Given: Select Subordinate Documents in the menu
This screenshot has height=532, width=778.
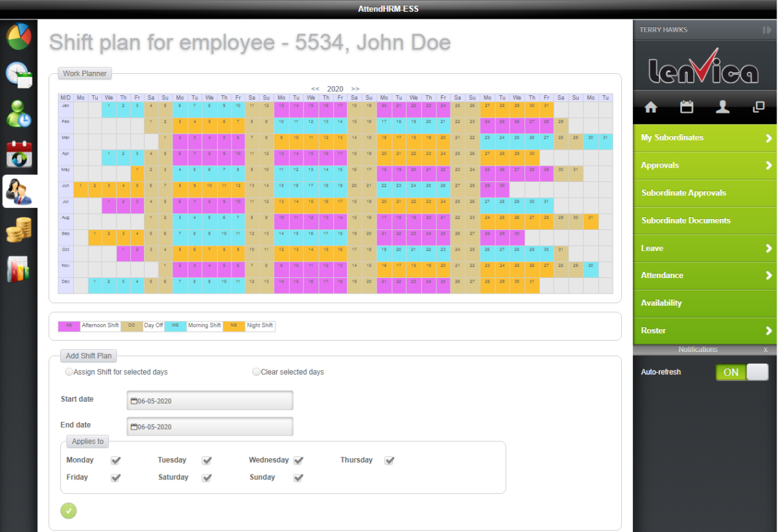Looking at the screenshot, I should pos(705,220).
